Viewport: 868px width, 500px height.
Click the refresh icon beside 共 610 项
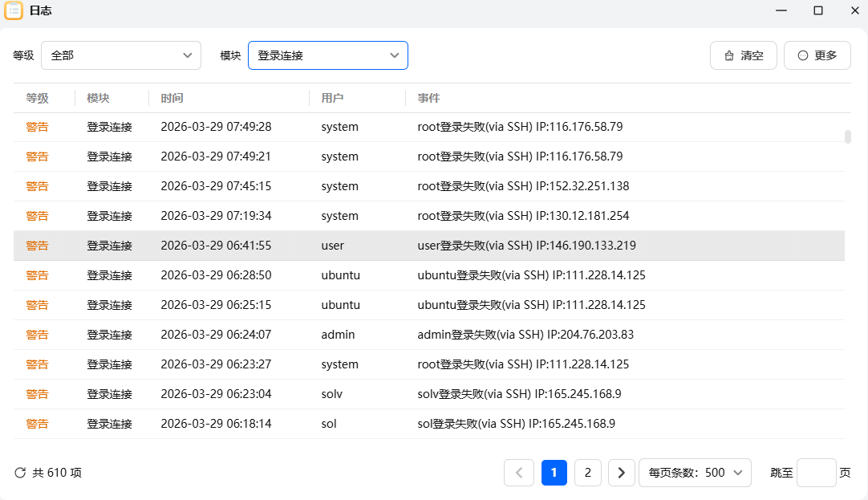(x=20, y=473)
